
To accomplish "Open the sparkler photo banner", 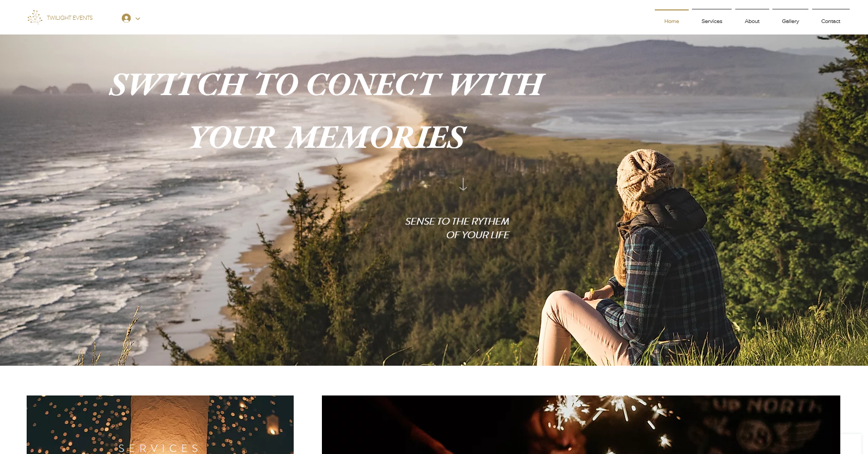I will 581,425.
